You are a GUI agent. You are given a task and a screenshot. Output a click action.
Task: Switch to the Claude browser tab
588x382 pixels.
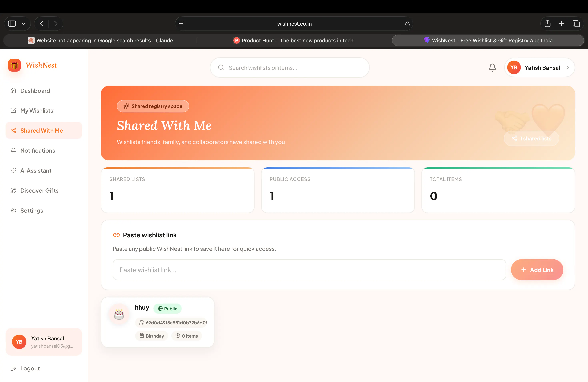coord(100,41)
